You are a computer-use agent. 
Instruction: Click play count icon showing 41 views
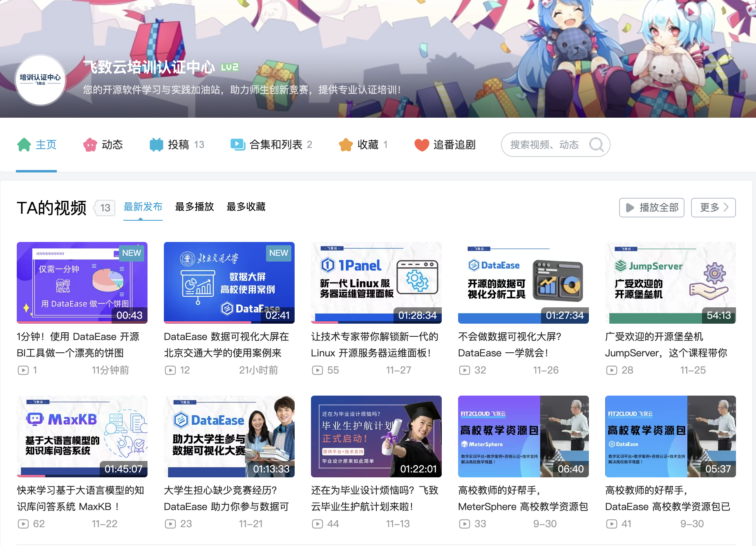(612, 524)
